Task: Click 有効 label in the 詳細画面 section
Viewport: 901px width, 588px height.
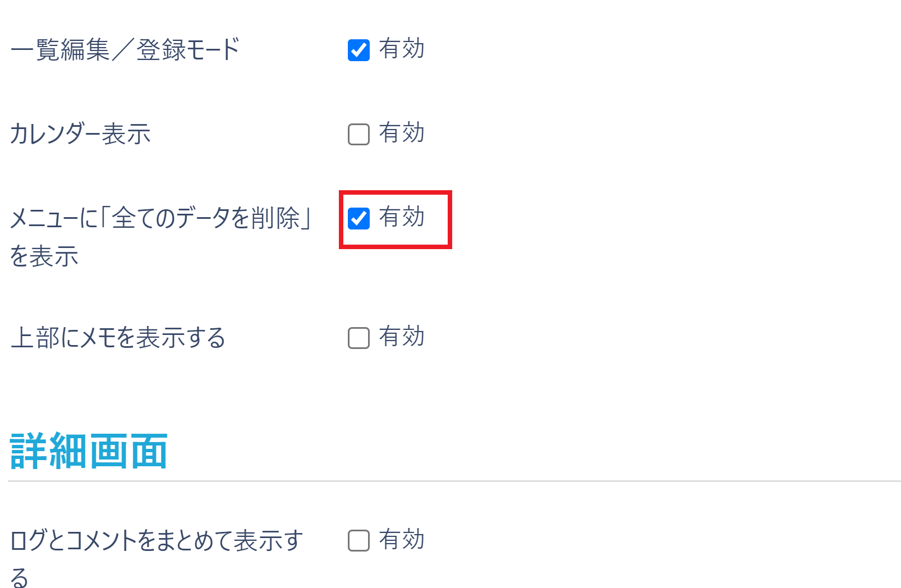Action: [x=402, y=540]
